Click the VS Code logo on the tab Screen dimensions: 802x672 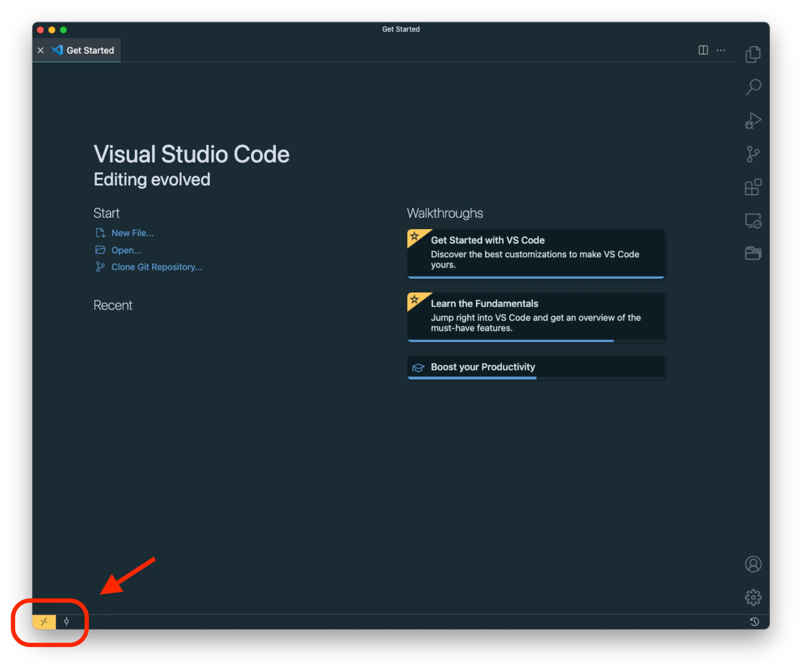pos(57,50)
